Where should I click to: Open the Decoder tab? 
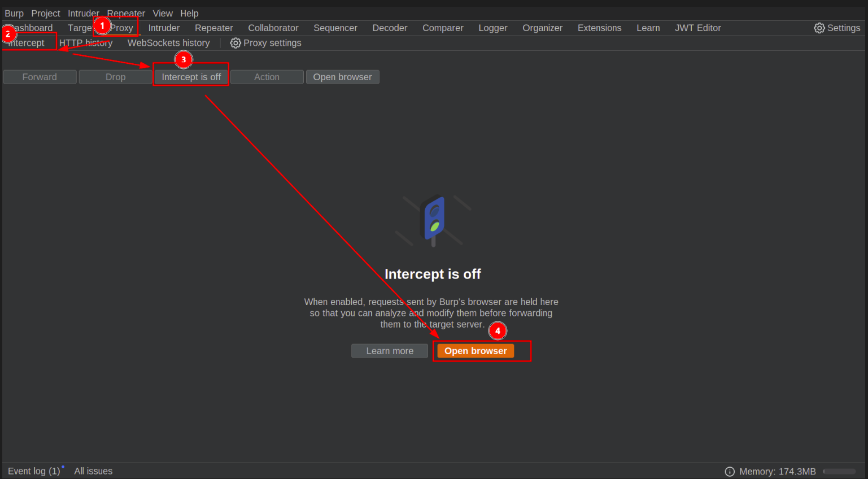coord(390,28)
